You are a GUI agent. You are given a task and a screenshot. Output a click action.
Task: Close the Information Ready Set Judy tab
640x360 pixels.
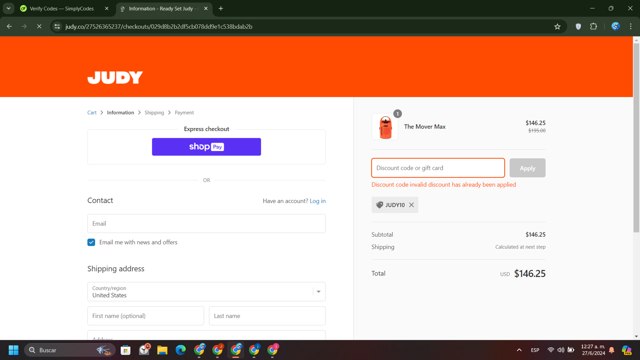(x=206, y=9)
